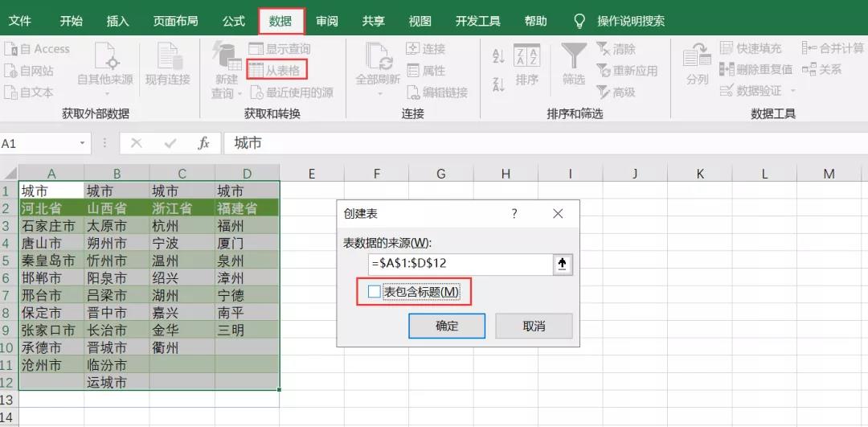Open the 排序 sort dialog
The width and height of the screenshot is (868, 427).
[527, 65]
